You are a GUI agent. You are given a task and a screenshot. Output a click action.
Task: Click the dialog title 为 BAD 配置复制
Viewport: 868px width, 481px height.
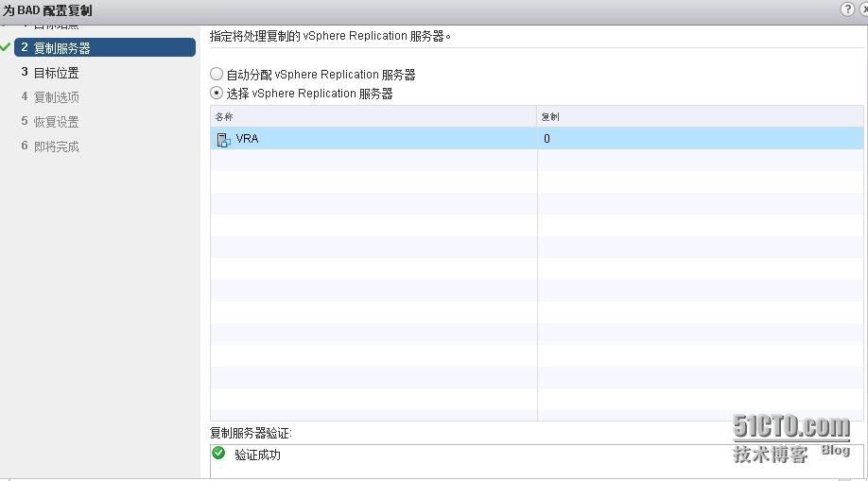(47, 10)
